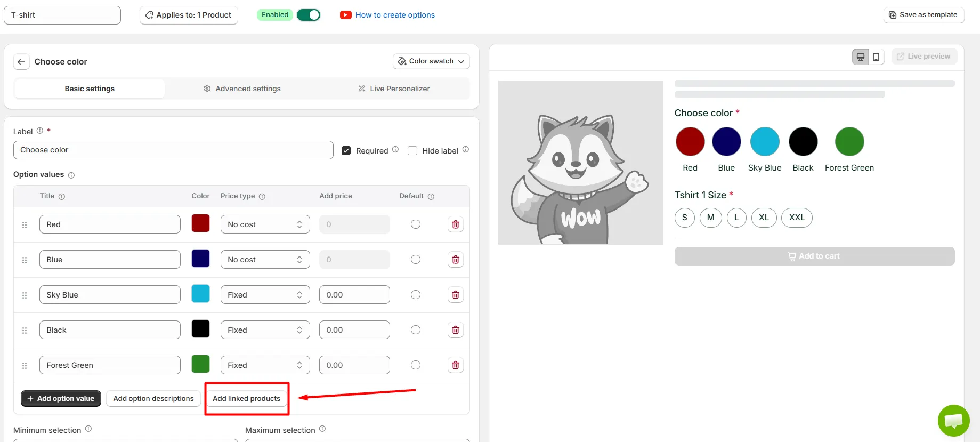Click the Default column info icon
This screenshot has height=442, width=980.
431,197
